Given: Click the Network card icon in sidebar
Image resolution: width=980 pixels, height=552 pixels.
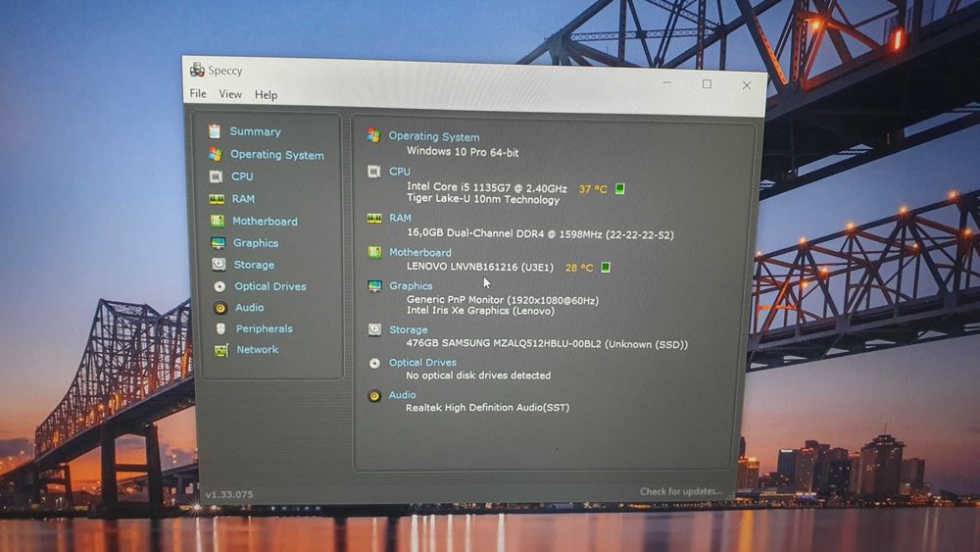Looking at the screenshot, I should coord(221,350).
